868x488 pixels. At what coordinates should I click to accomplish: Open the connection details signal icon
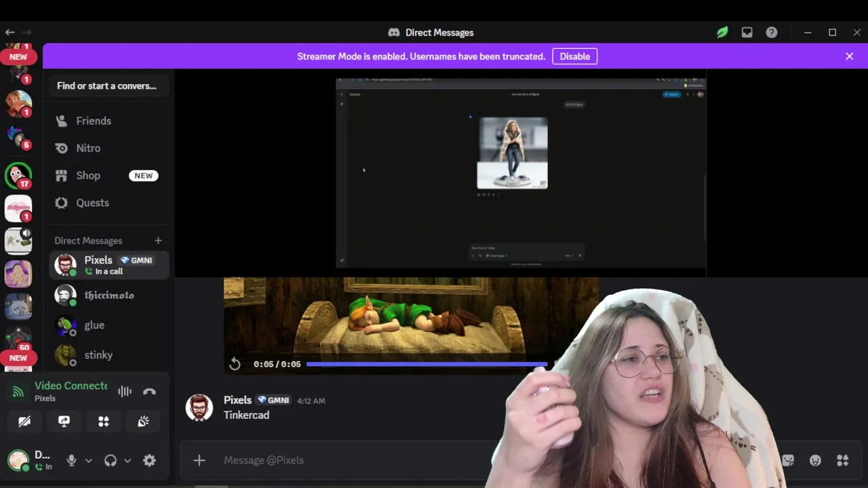18,391
